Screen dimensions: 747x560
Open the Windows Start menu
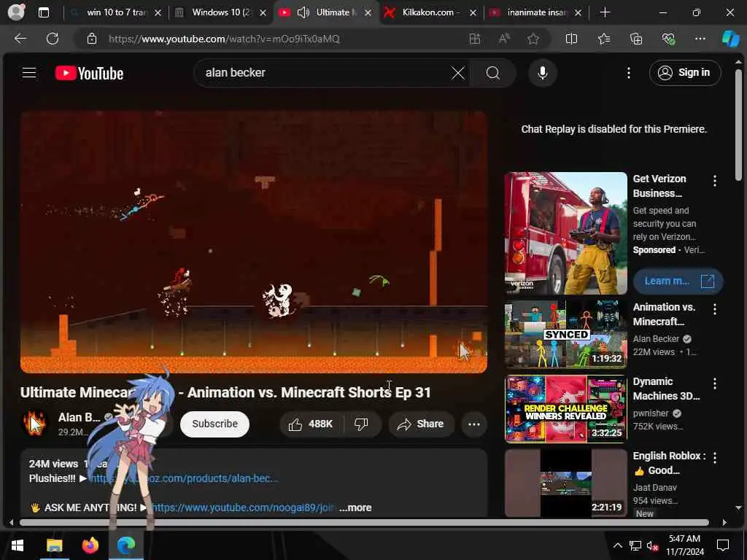(x=18, y=545)
